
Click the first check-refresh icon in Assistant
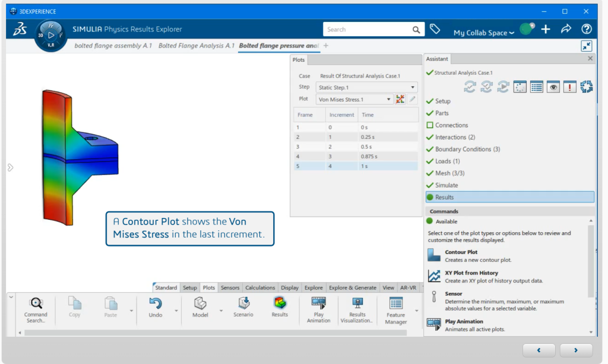470,87
